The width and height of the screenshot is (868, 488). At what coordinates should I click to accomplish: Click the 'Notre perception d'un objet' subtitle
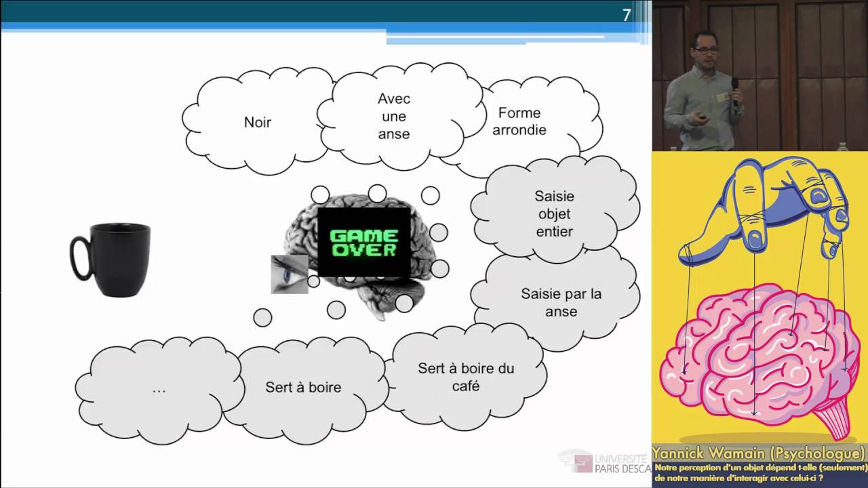pos(759,472)
